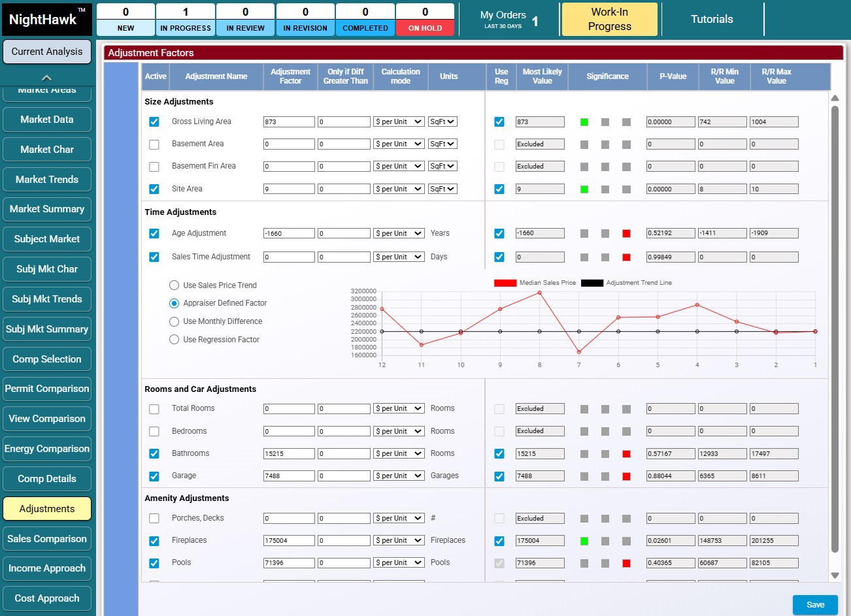This screenshot has width=851, height=616.
Task: Click red significance square for Pools
Action: click(x=626, y=563)
